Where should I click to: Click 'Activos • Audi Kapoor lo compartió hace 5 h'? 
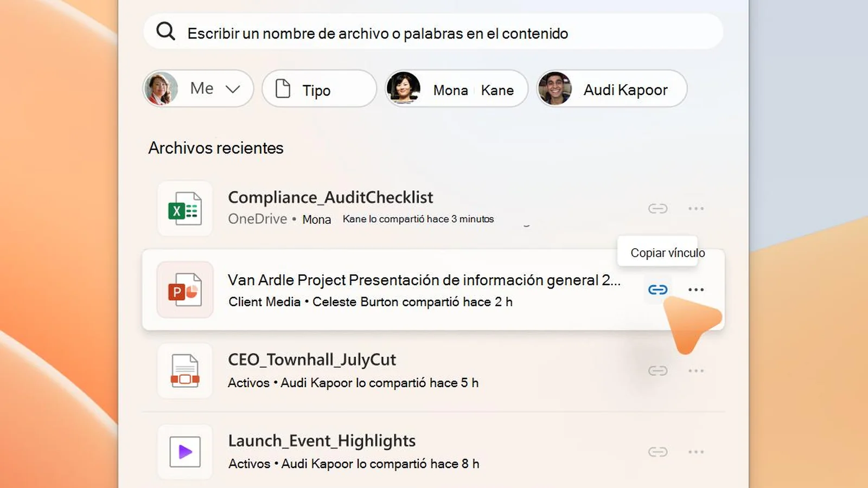(353, 383)
